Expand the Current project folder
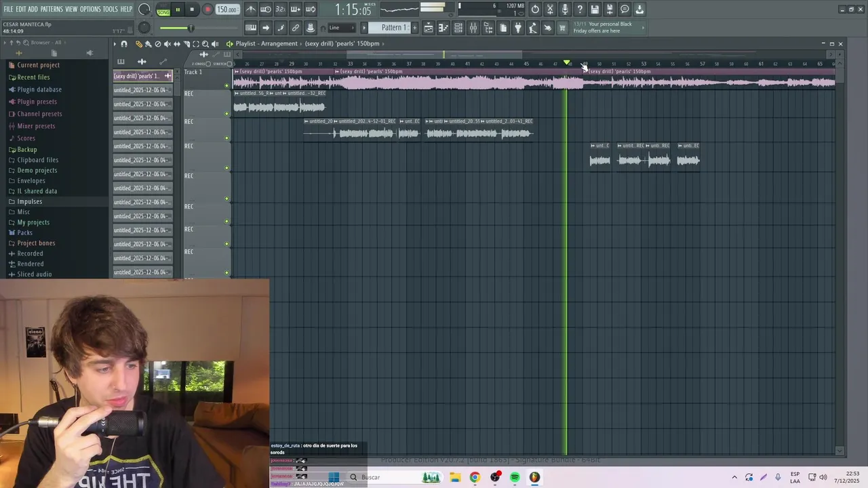Viewport: 868px width, 488px height. tap(38, 65)
